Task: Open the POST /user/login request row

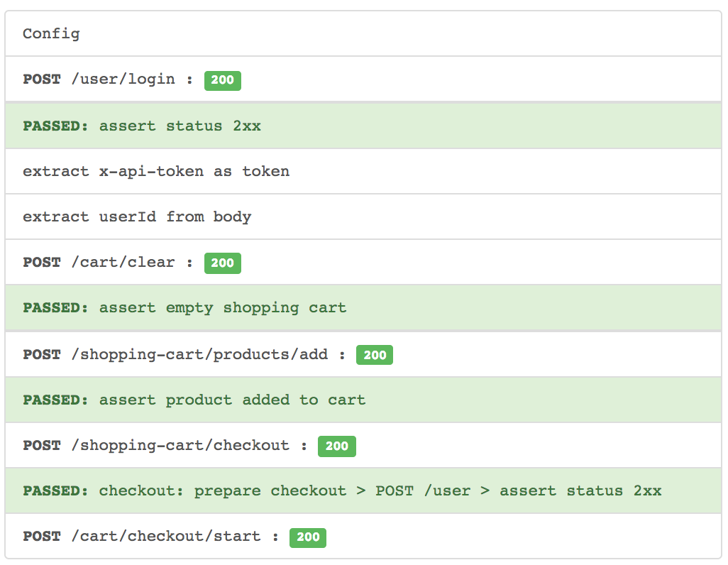Action: click(x=363, y=79)
